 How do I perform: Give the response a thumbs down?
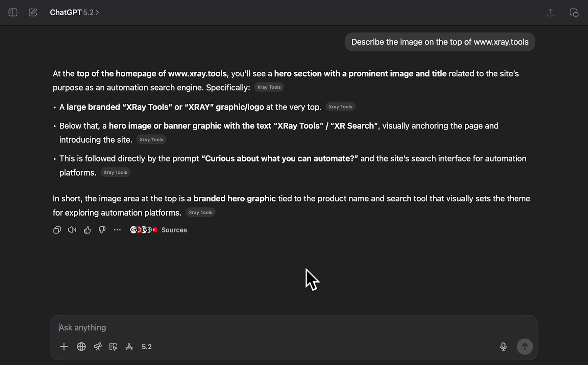102,230
